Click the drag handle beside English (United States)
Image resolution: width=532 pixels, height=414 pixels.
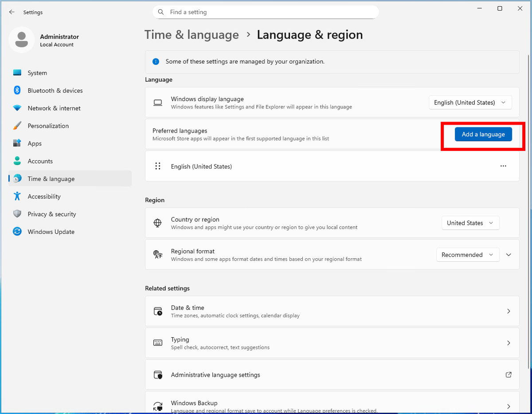157,166
